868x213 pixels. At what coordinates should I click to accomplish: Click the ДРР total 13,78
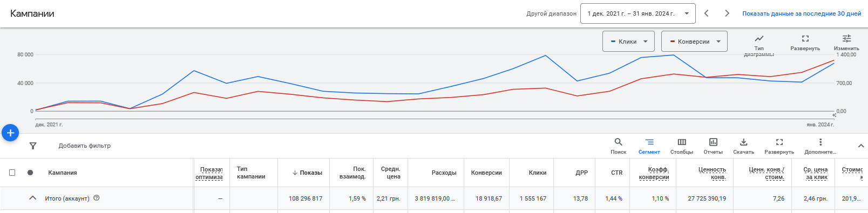(x=580, y=198)
